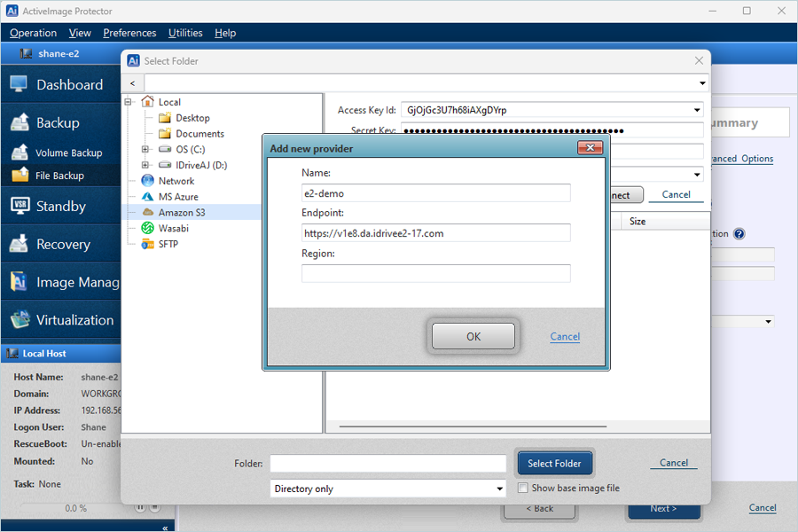This screenshot has width=798, height=532.
Task: Expand the IDriveAJ (D:) tree node
Action: [145, 165]
